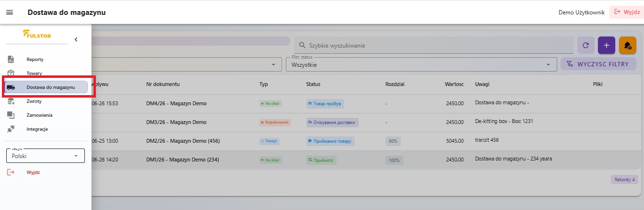Refresh the delivery list
Screen dimensions: 644x210
(x=585, y=45)
